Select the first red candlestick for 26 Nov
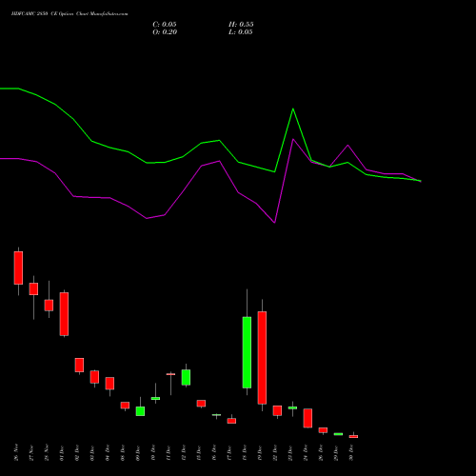476x476 pixels. (18, 268)
